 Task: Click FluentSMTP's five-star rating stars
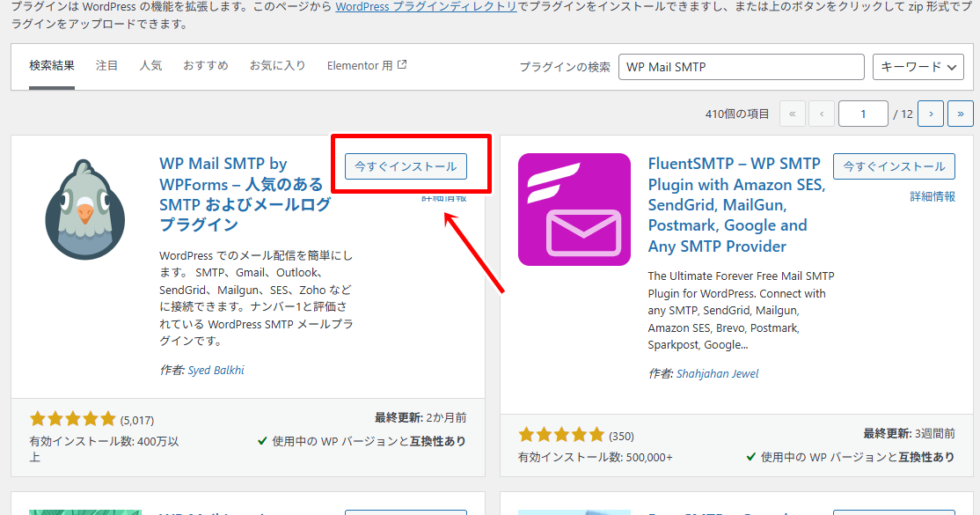tap(562, 434)
